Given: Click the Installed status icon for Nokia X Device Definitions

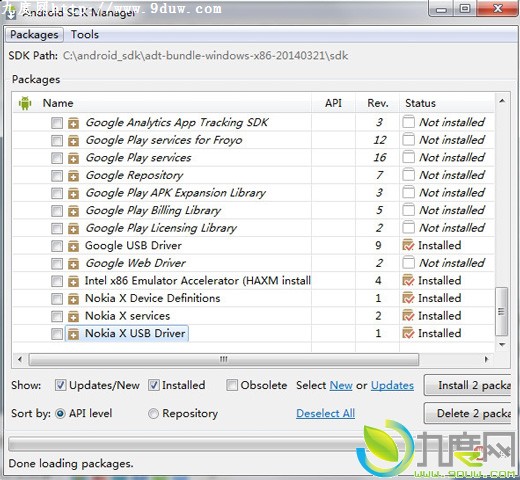Looking at the screenshot, I should (408, 298).
